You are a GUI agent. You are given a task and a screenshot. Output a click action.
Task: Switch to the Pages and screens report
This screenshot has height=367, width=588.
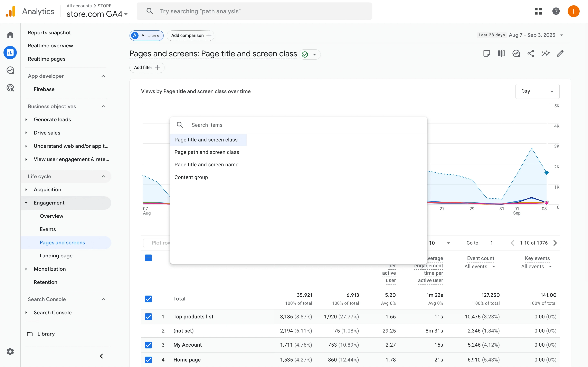coord(62,242)
